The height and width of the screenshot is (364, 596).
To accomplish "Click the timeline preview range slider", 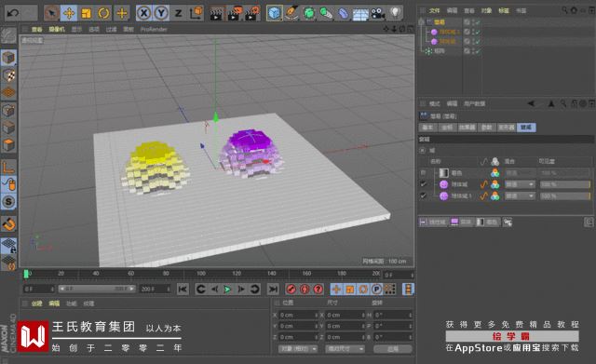I will 97,290.
